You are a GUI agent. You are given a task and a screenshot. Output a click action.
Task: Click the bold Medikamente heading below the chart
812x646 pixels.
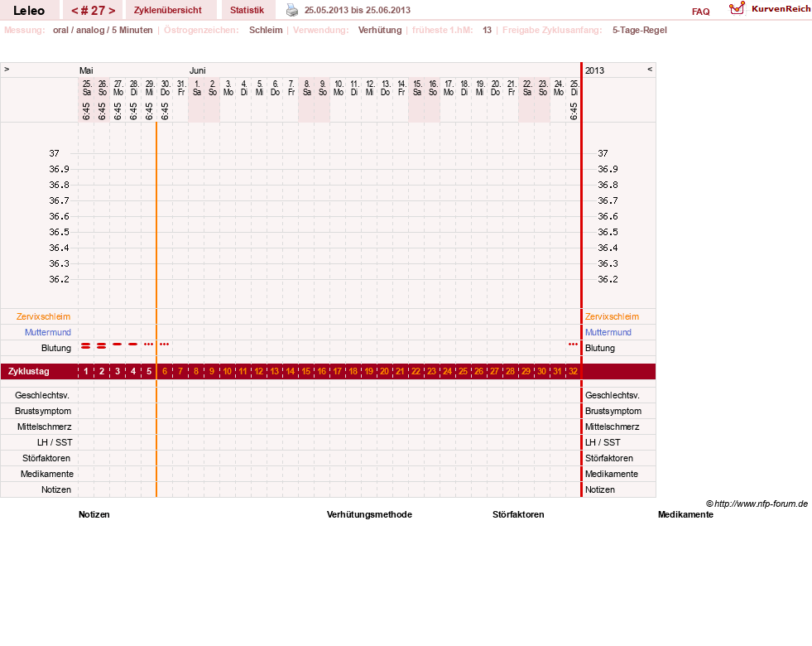click(685, 514)
